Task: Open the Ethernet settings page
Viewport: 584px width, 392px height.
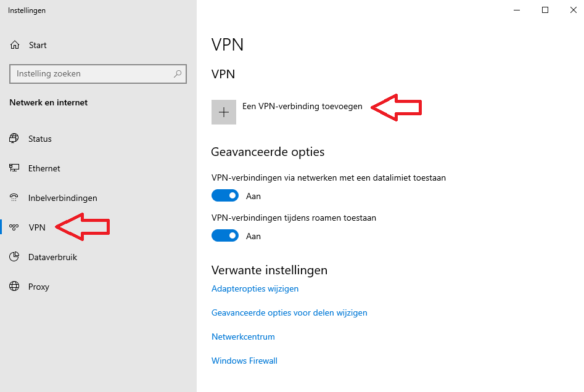Action: (44, 168)
